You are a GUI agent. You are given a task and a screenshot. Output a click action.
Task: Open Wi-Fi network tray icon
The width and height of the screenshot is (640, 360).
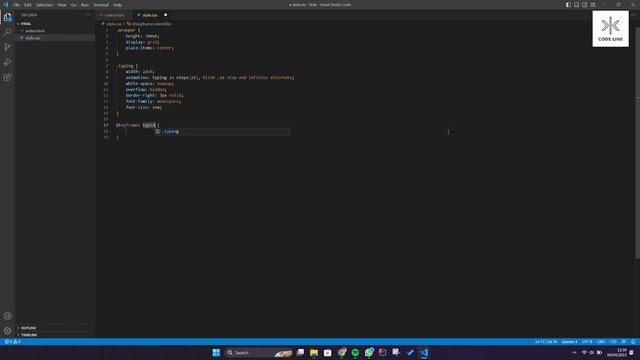[584, 353]
